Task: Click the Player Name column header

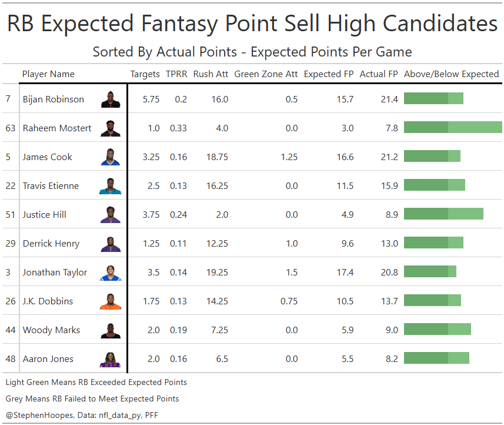Action: pyautogui.click(x=48, y=74)
